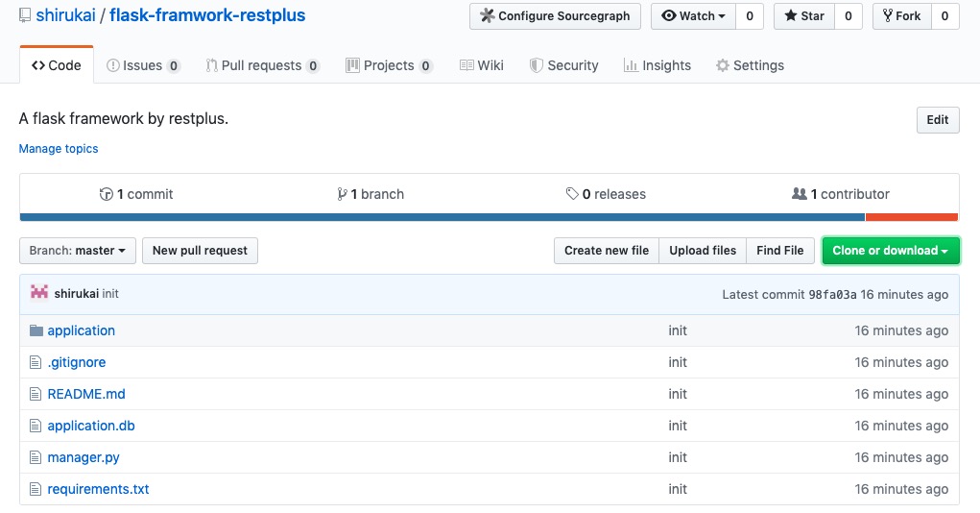Open the Code tab
The height and width of the screenshot is (513, 980).
tap(57, 65)
